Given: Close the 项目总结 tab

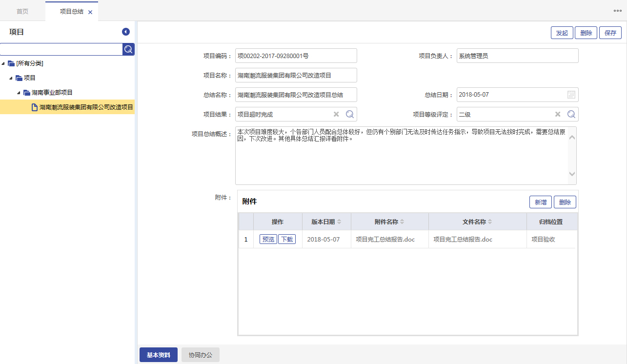Looking at the screenshot, I should [x=90, y=12].
